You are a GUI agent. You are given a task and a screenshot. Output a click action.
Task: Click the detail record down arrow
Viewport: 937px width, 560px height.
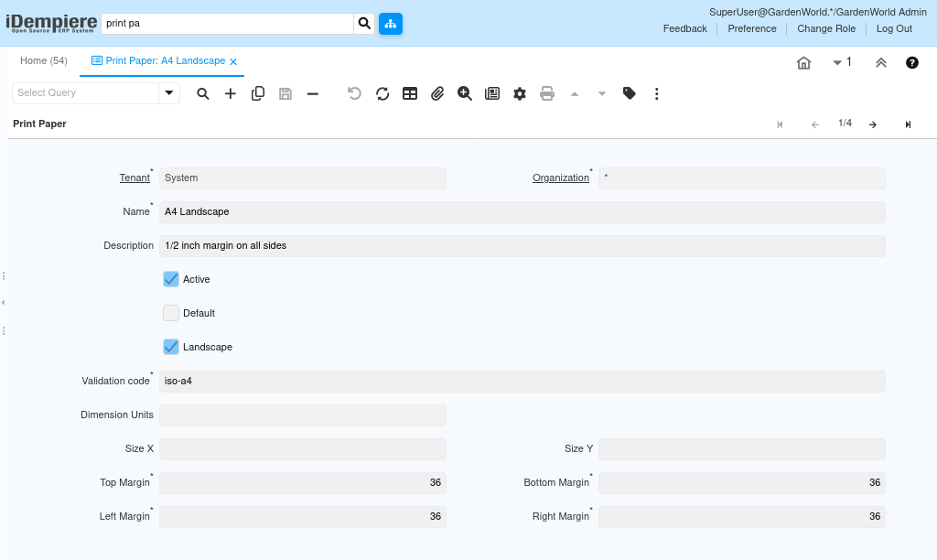coord(602,94)
